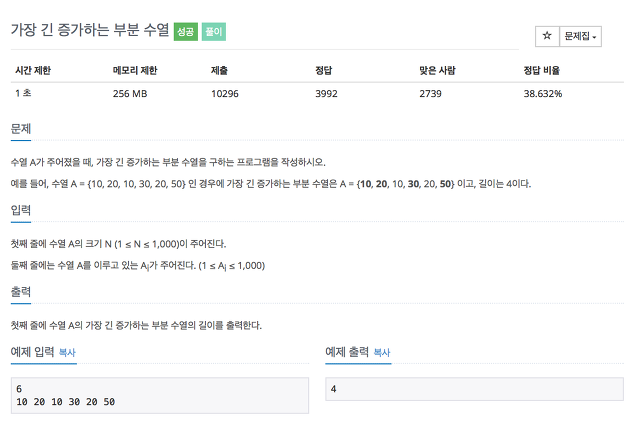Click inside the sample input box

(x=160, y=395)
